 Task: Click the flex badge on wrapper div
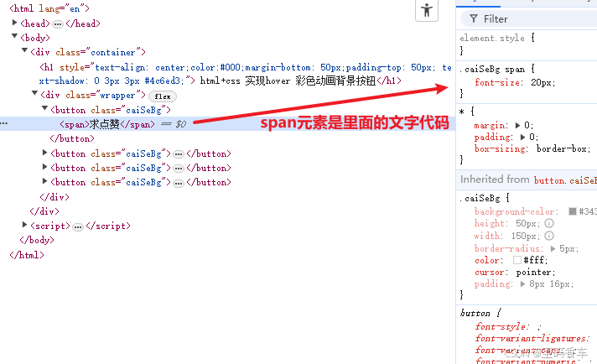tap(162, 96)
